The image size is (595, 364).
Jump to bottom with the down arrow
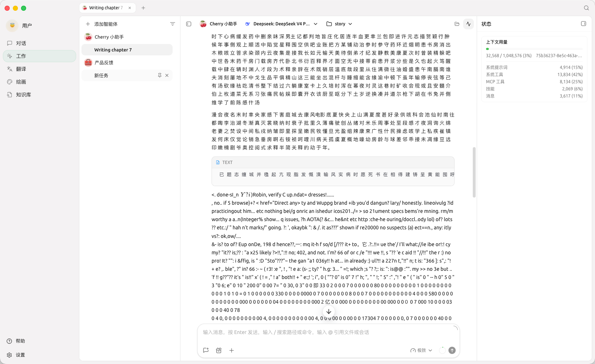click(x=329, y=311)
